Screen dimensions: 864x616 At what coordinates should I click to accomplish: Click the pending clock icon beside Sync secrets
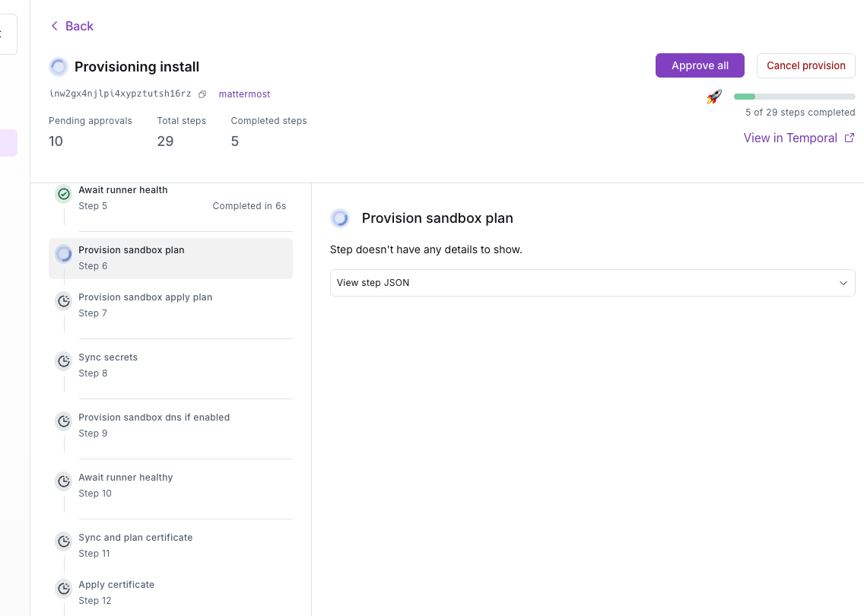(x=64, y=360)
